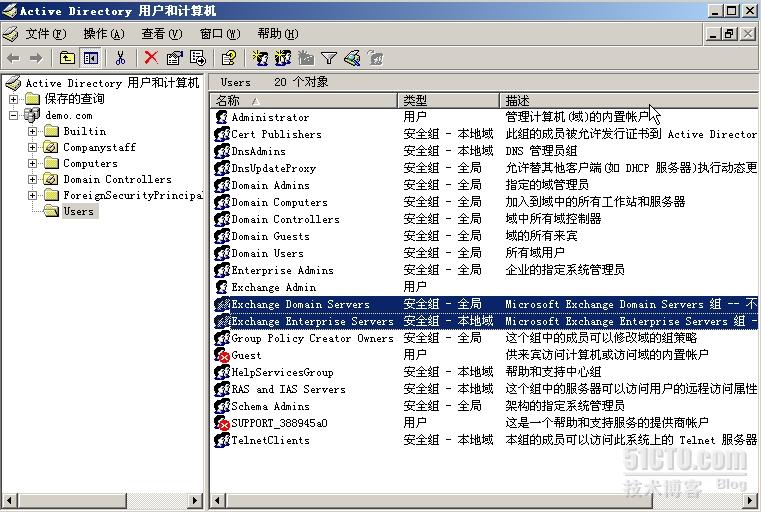Open the 窗口(W) menu

point(220,34)
